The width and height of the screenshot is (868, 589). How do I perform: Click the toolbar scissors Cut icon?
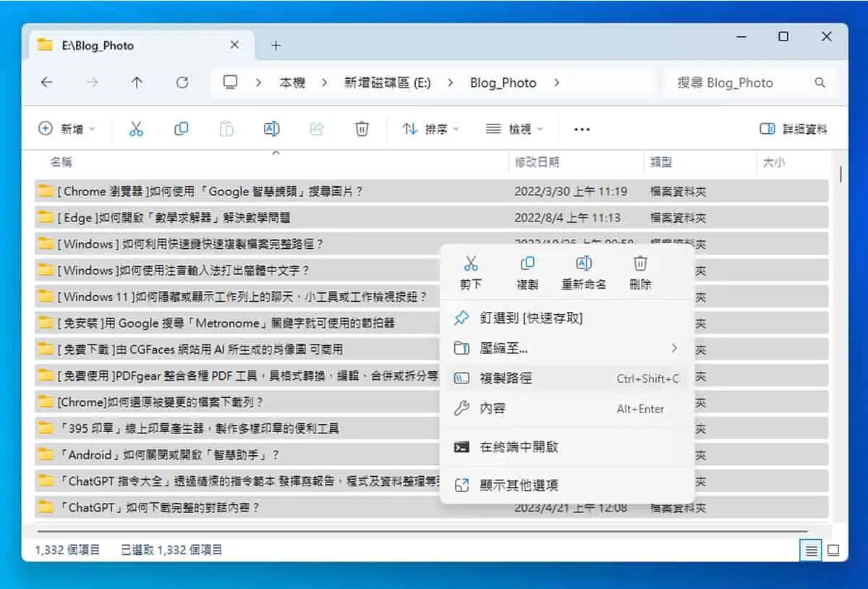136,129
